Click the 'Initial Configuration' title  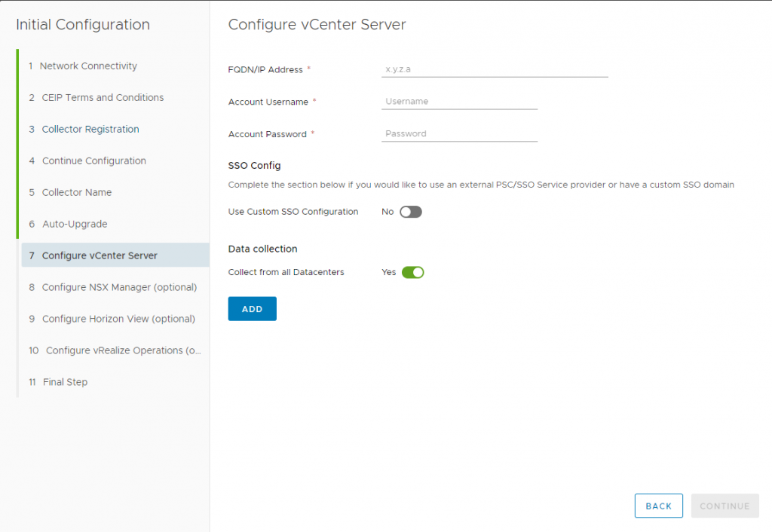(x=83, y=25)
